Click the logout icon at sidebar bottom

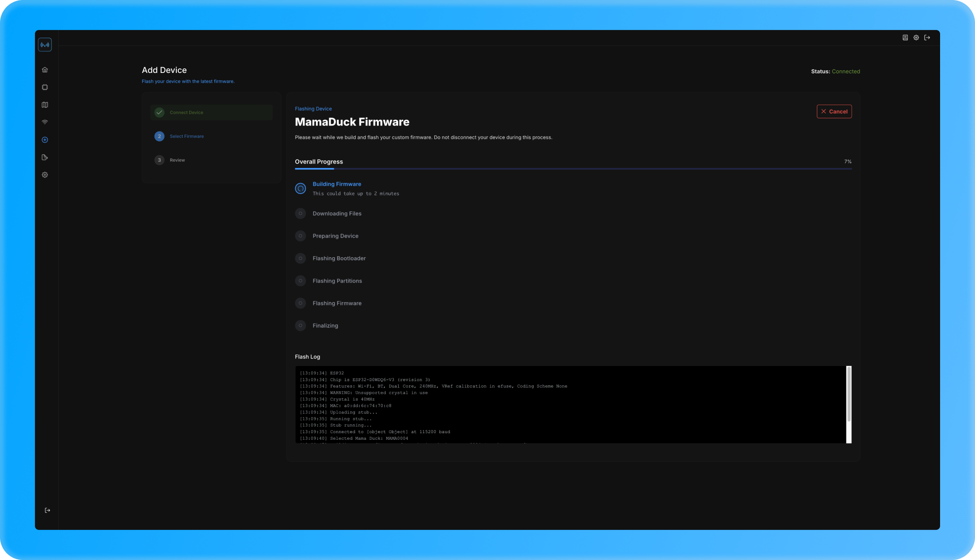[47, 510]
